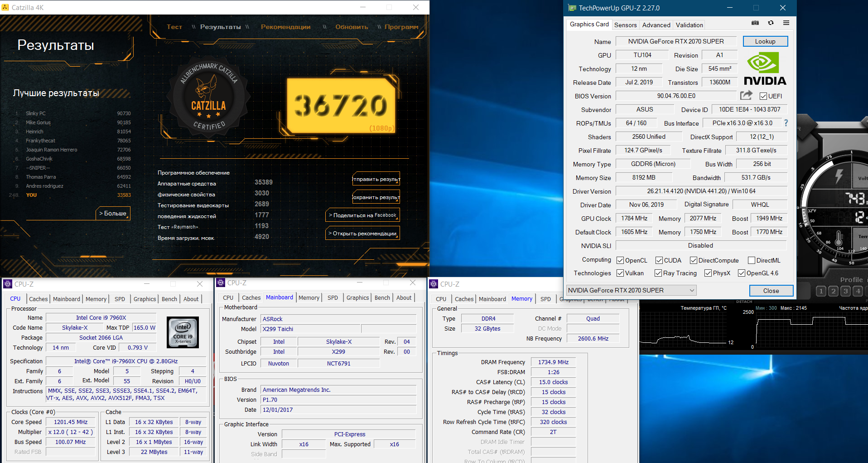Screen dimensions: 868x463
Task: Click the Driver Version field in GPU-Z
Action: click(701, 191)
